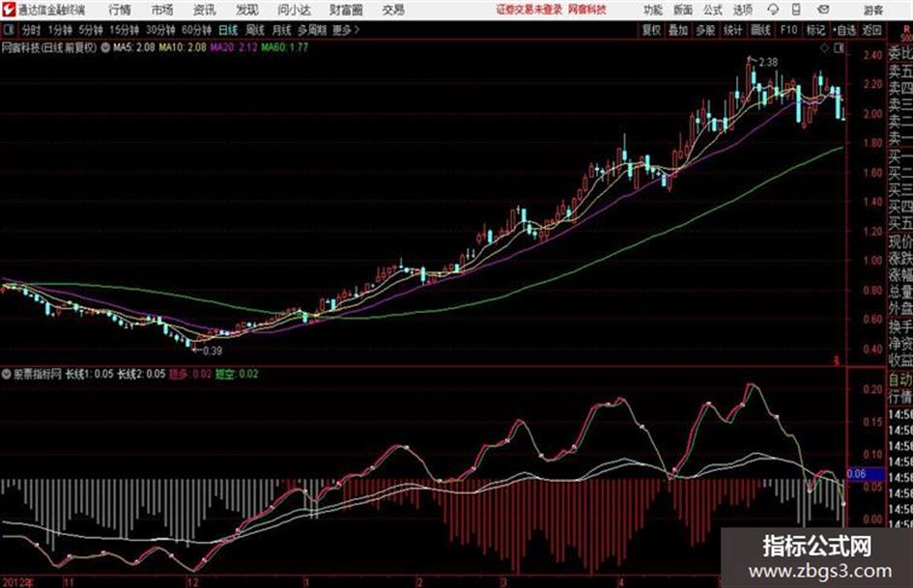This screenshot has height=588, width=913.
Task: Open the sub-indicator settings circle icon beside 股票指标网
Action: pyautogui.click(x=7, y=374)
